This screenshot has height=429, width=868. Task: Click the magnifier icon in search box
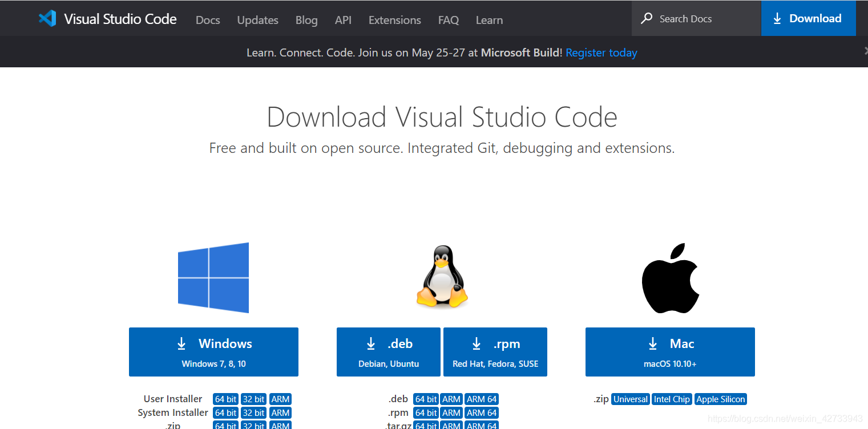pos(647,19)
